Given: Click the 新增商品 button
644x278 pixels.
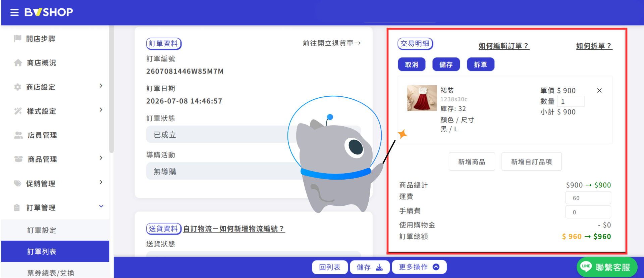Looking at the screenshot, I should 472,162.
